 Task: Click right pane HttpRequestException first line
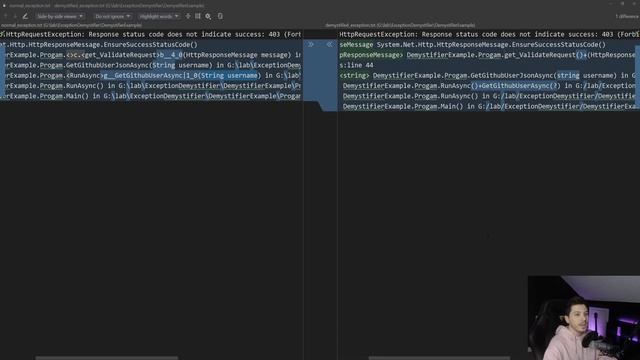click(x=489, y=34)
